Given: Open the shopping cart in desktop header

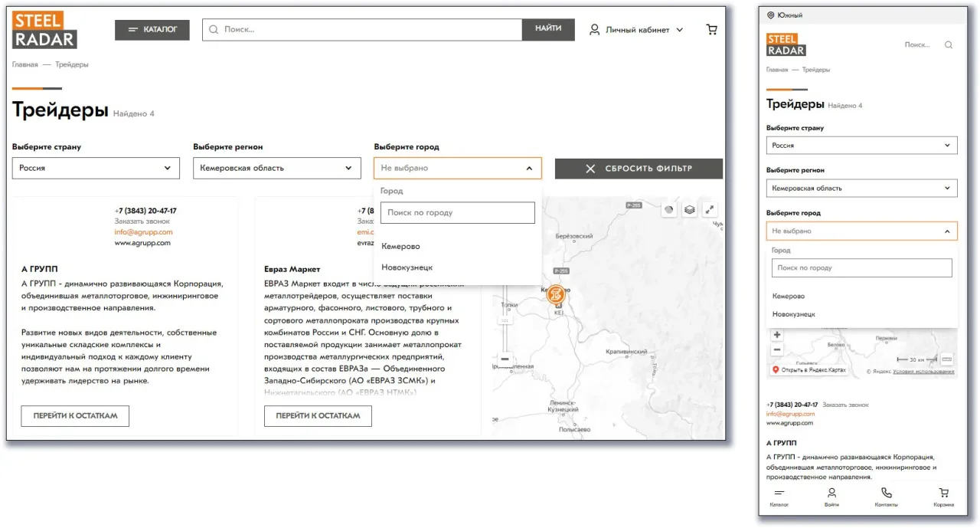Looking at the screenshot, I should point(711,30).
